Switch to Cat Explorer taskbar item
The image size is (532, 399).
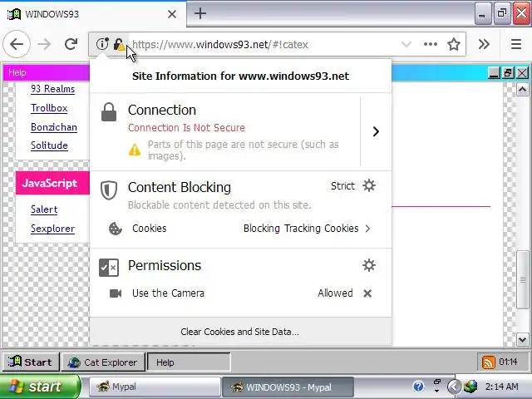(103, 362)
